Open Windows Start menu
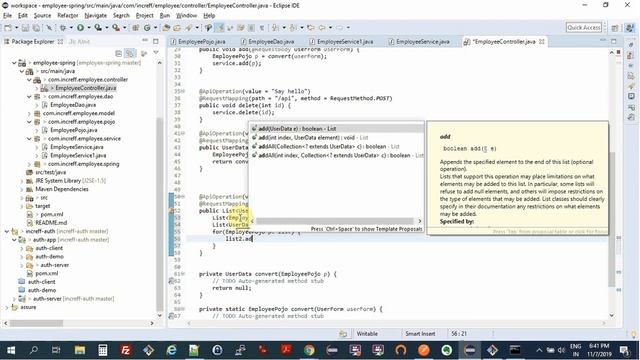Image resolution: width=640 pixels, height=360 pixels. [x=11, y=350]
